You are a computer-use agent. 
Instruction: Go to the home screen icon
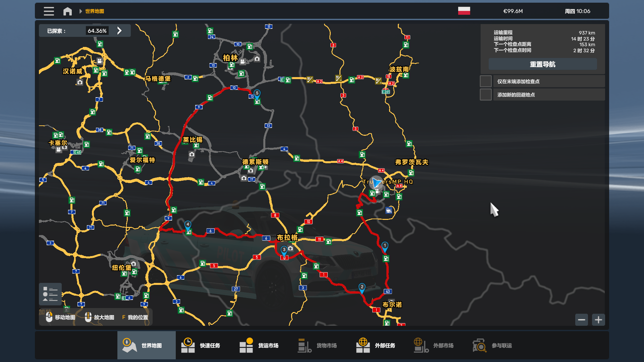(67, 11)
